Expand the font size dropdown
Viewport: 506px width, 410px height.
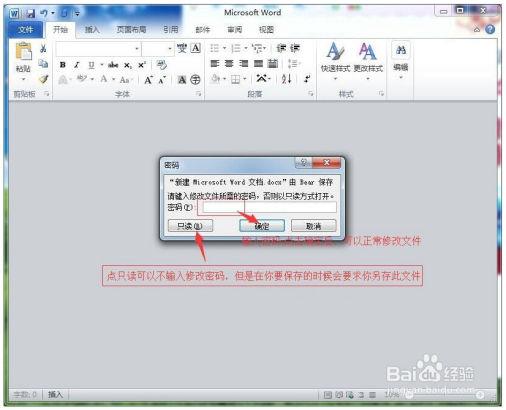click(x=170, y=49)
